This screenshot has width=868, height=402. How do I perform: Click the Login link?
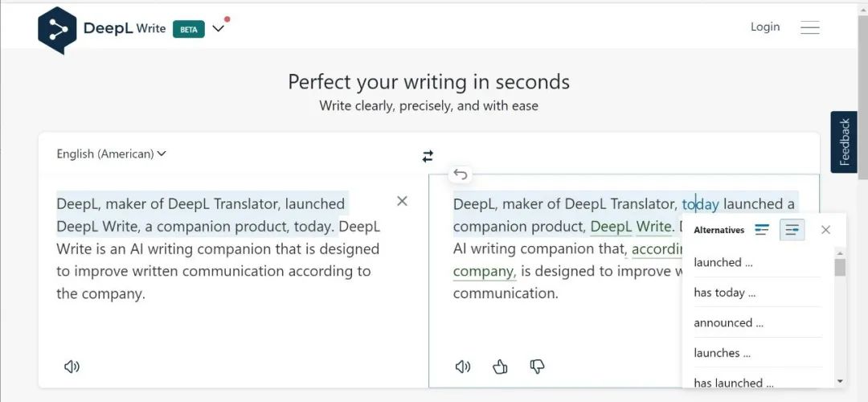(764, 27)
